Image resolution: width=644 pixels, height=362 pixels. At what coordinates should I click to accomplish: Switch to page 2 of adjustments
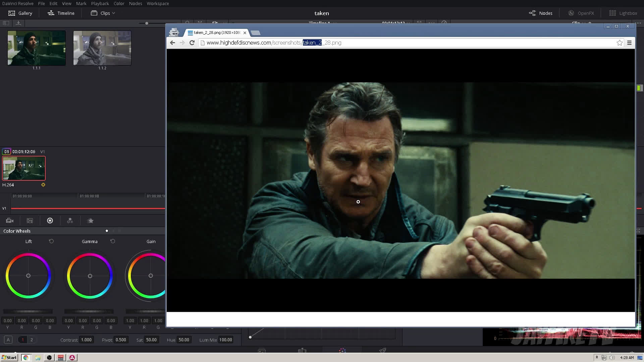[x=32, y=340]
